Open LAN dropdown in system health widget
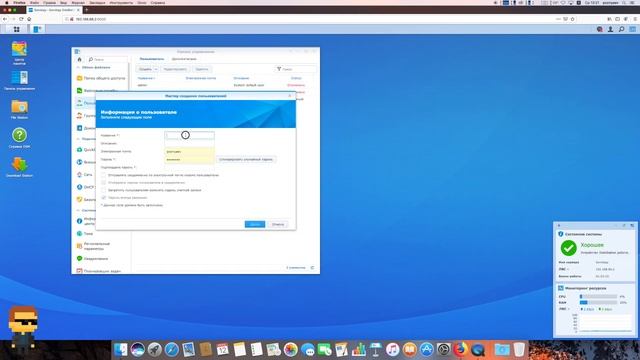This screenshot has height=360, width=640. point(564,269)
